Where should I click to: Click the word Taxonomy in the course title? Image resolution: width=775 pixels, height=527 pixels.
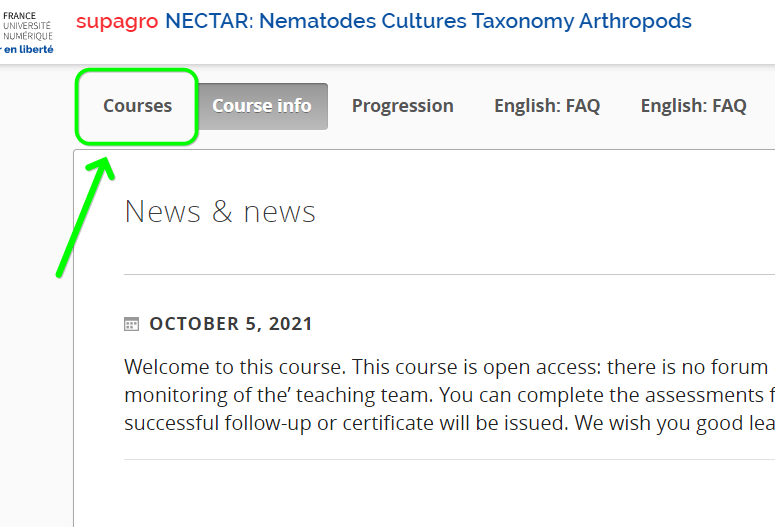[522, 22]
